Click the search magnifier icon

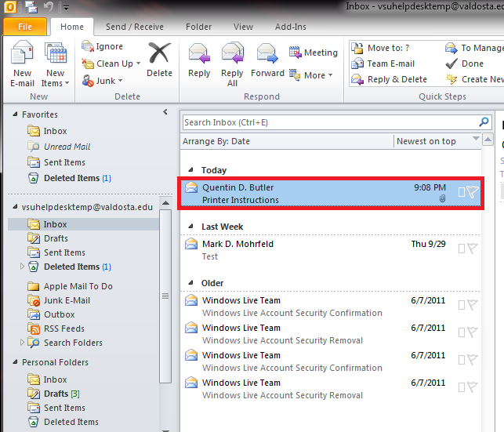pos(484,122)
